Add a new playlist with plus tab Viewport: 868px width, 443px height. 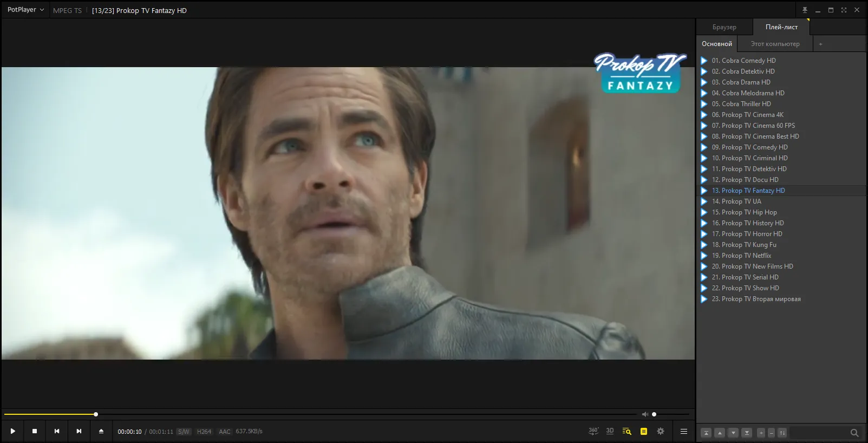[x=820, y=44]
